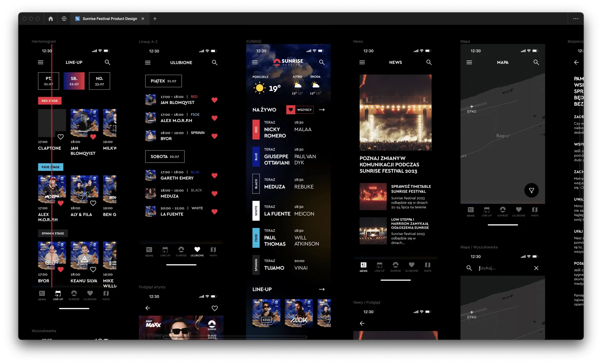Open the Figma home icon in the tab bar
Screen dimensions: 602x364
click(x=51, y=19)
